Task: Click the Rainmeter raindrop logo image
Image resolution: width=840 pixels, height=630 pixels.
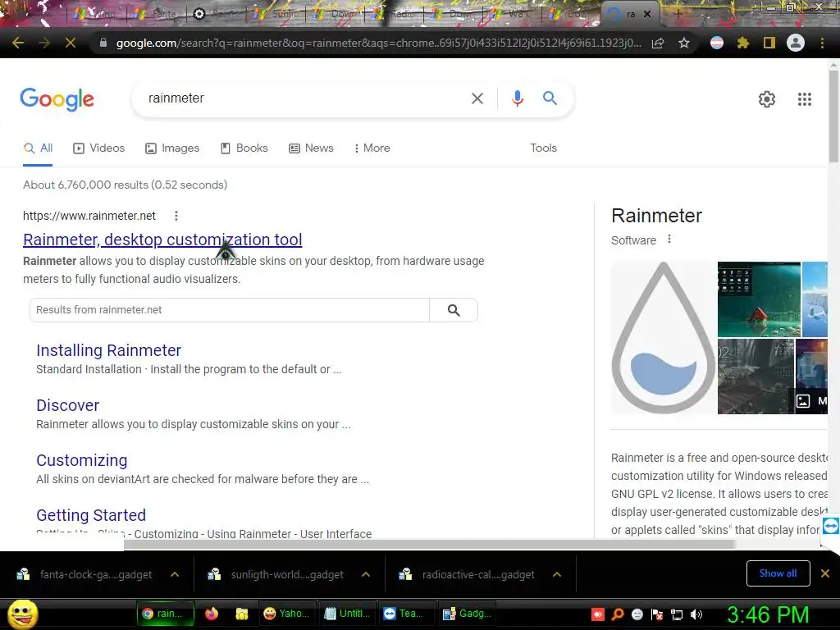Action: [663, 337]
